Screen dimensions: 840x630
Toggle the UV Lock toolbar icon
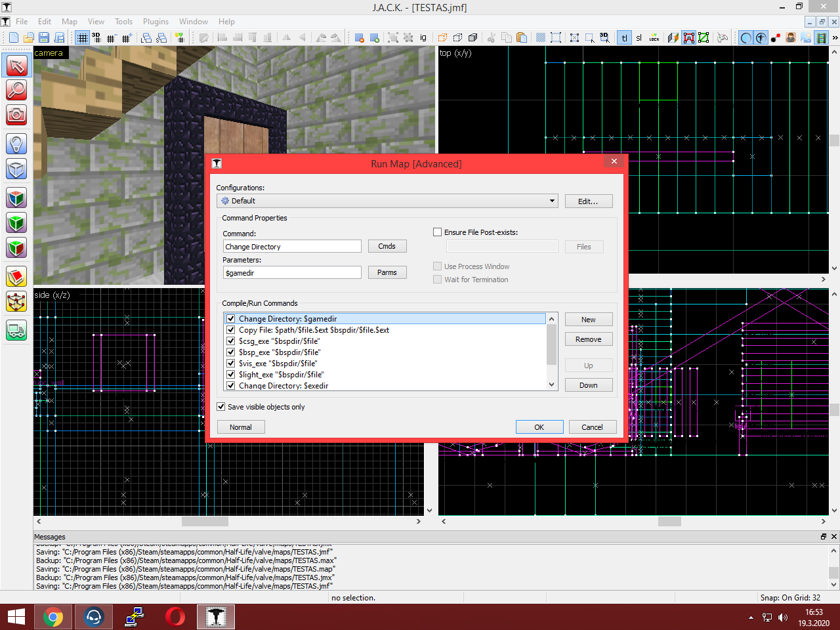point(654,37)
